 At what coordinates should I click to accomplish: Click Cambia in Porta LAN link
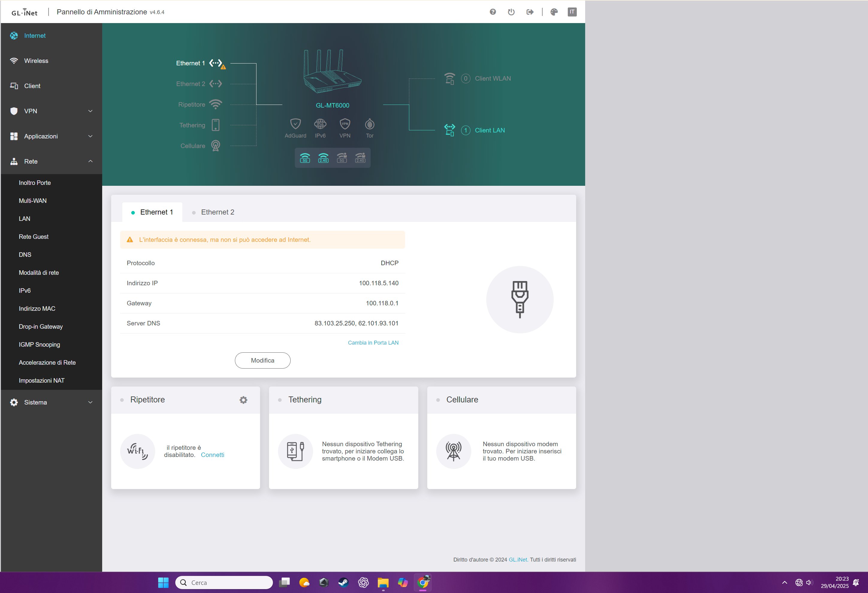tap(373, 342)
